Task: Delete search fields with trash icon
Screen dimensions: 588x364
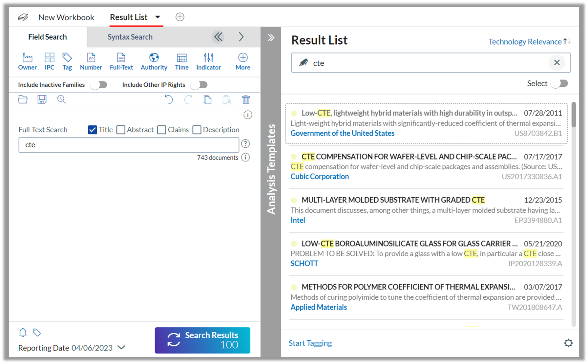Action: (246, 99)
